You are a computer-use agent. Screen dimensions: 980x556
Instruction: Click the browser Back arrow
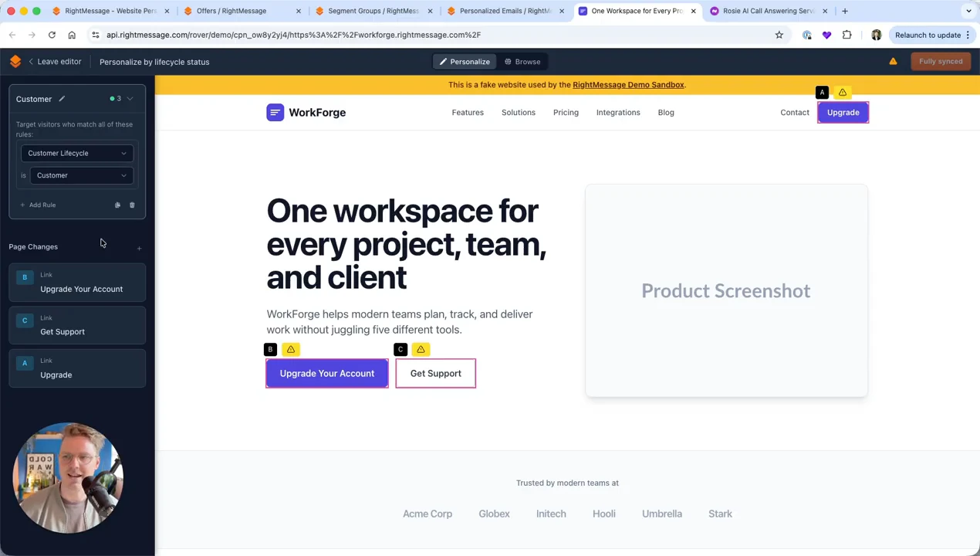tap(12, 35)
